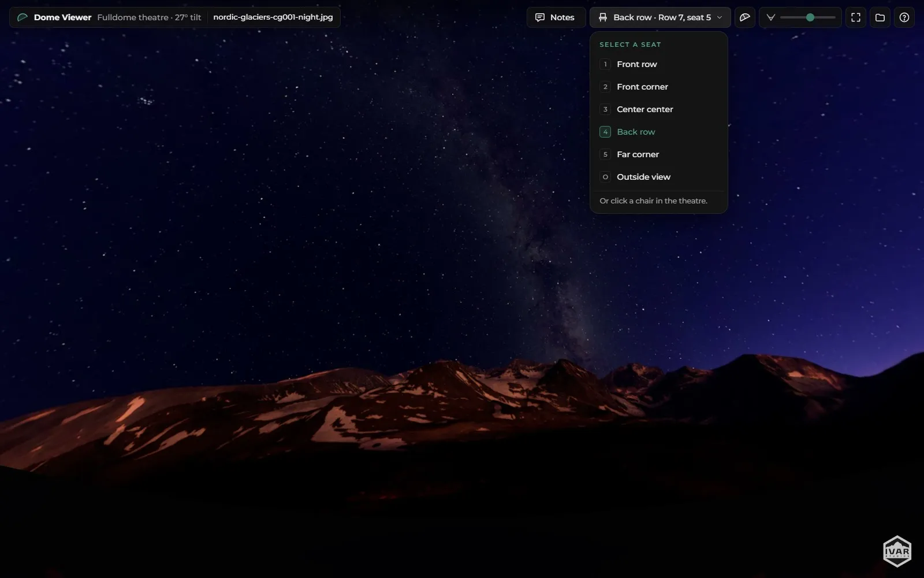Open the help icon
924x578 pixels.
click(904, 17)
